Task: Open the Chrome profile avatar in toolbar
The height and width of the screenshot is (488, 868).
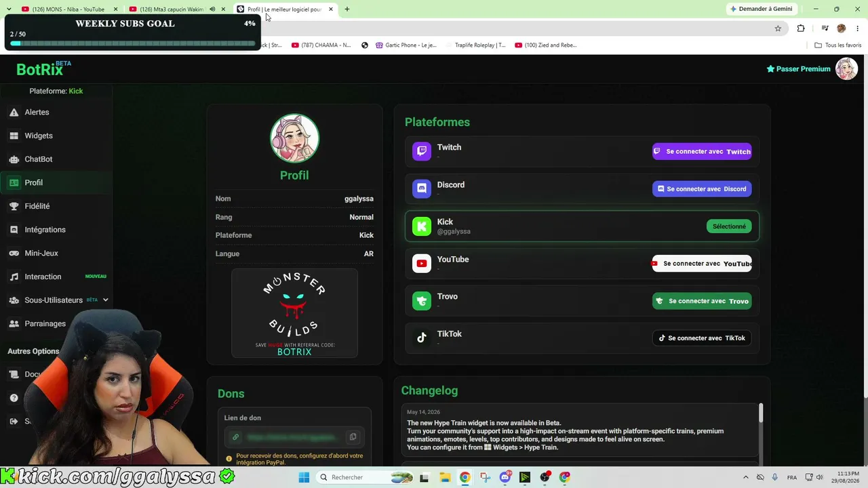Action: (842, 28)
